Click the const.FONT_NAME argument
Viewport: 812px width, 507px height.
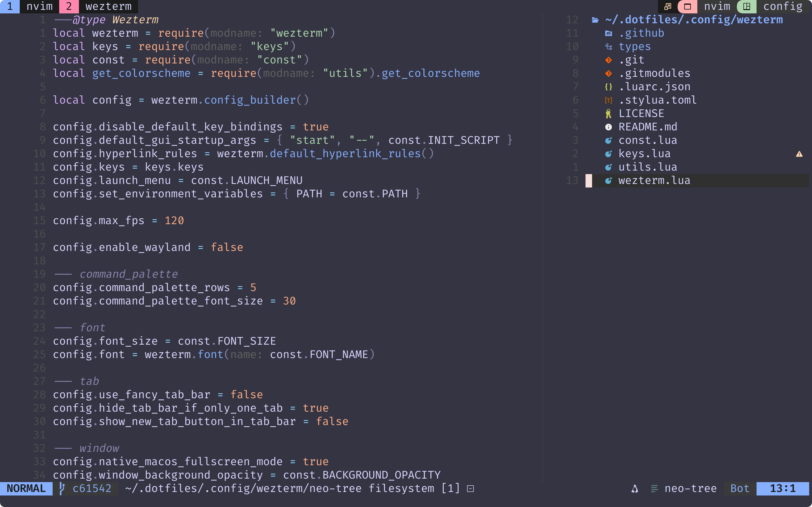[319, 355]
